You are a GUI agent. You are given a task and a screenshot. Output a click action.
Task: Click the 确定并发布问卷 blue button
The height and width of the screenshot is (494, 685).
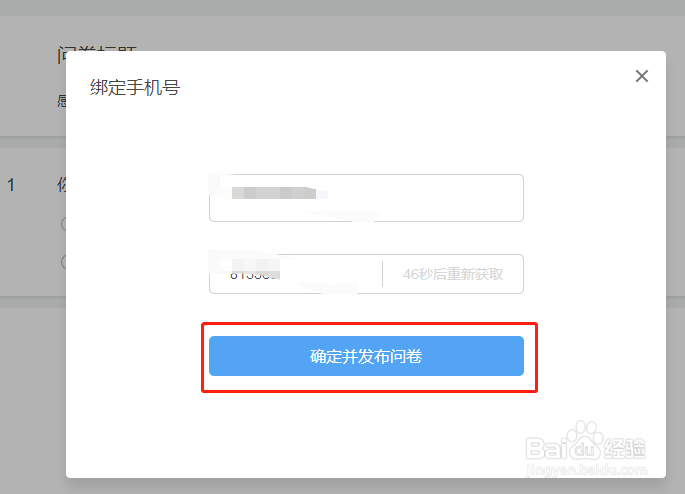click(366, 356)
